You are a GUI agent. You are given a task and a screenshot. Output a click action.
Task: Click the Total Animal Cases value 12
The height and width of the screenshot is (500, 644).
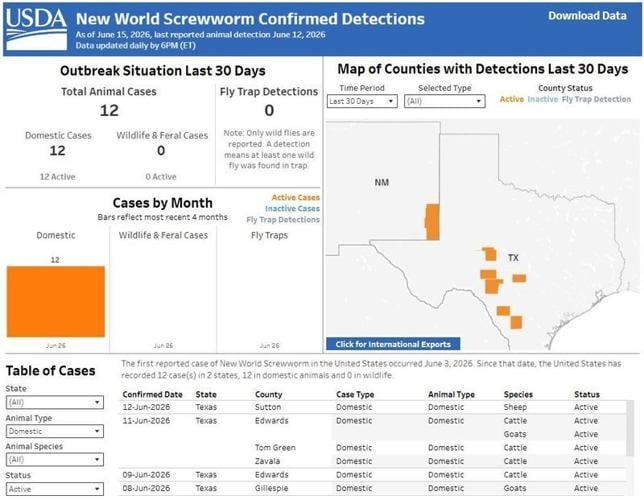click(x=109, y=111)
